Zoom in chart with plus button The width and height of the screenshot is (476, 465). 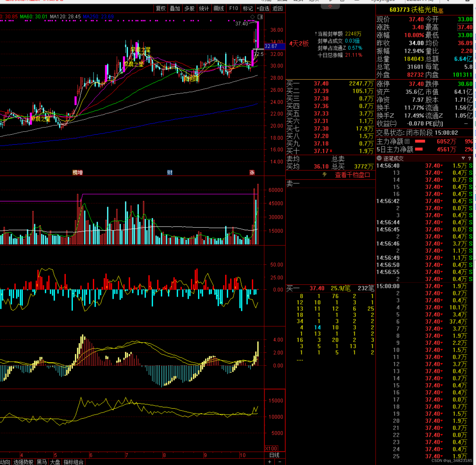pyautogui.click(x=269, y=462)
